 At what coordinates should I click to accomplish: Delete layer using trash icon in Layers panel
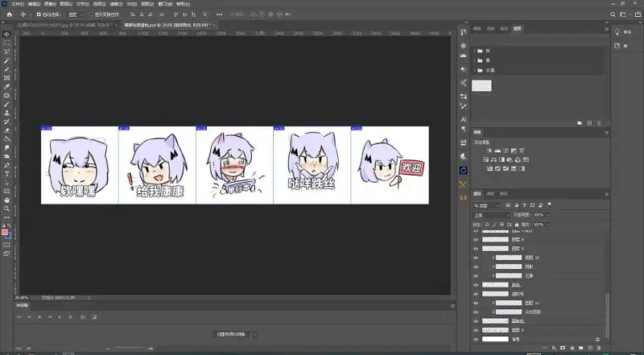pyautogui.click(x=599, y=348)
